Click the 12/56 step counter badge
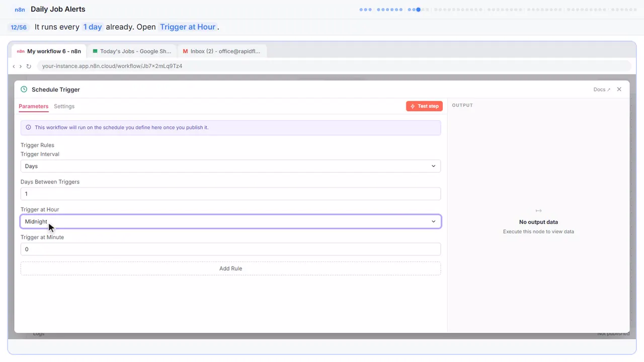 [19, 27]
